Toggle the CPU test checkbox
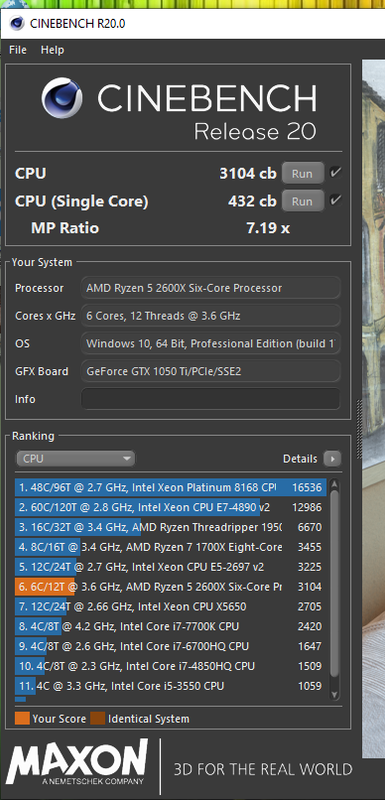The height and width of the screenshot is (800, 385). pos(335,172)
